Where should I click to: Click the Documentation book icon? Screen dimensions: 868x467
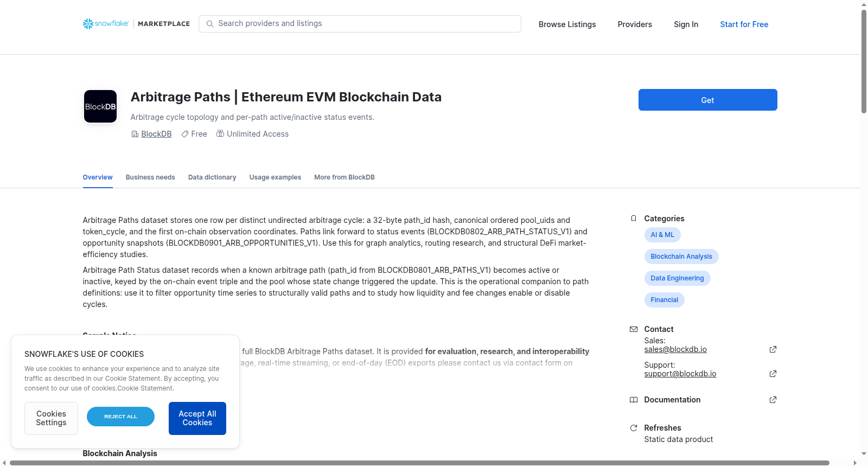coord(634,400)
